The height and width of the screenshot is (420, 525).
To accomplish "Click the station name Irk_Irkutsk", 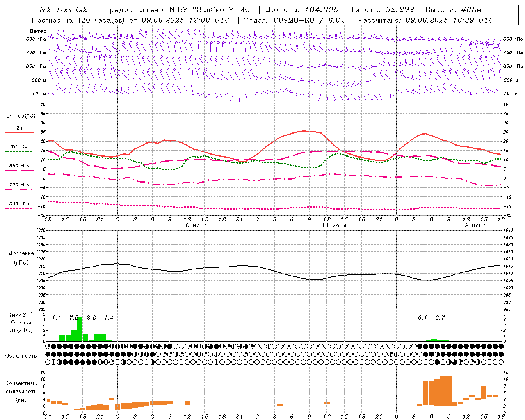I will (x=63, y=10).
